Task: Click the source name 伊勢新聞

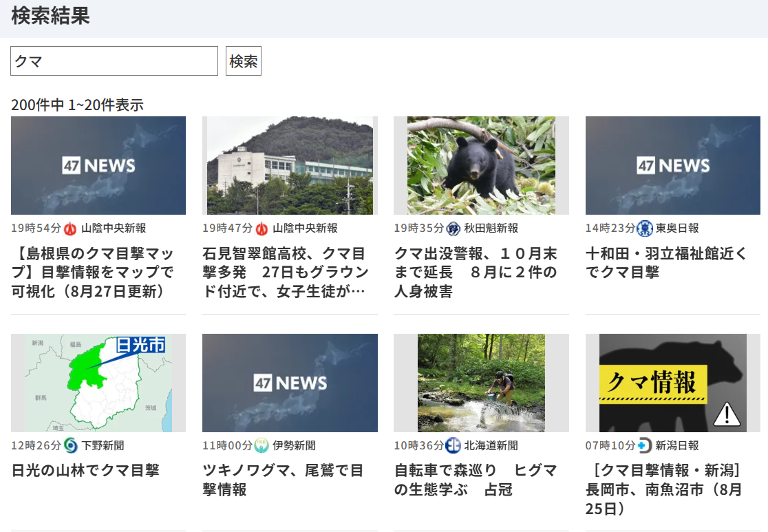Action: [x=294, y=446]
